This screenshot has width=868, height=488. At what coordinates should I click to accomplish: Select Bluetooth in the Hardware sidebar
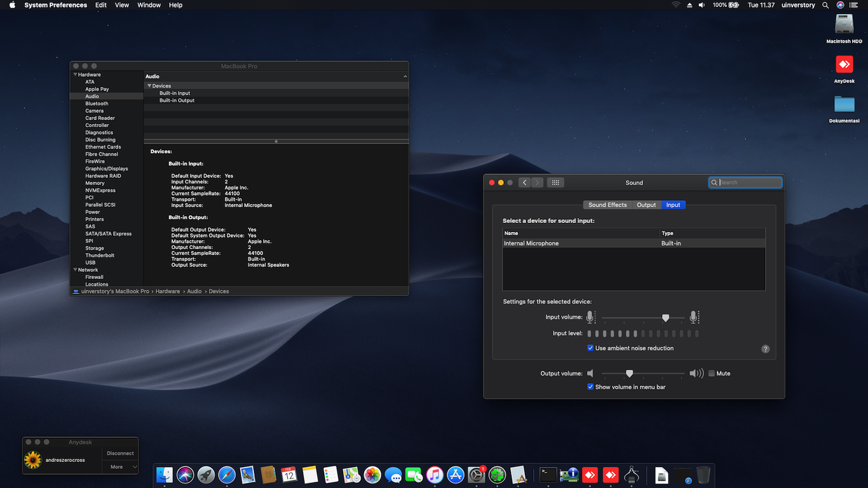[97, 104]
